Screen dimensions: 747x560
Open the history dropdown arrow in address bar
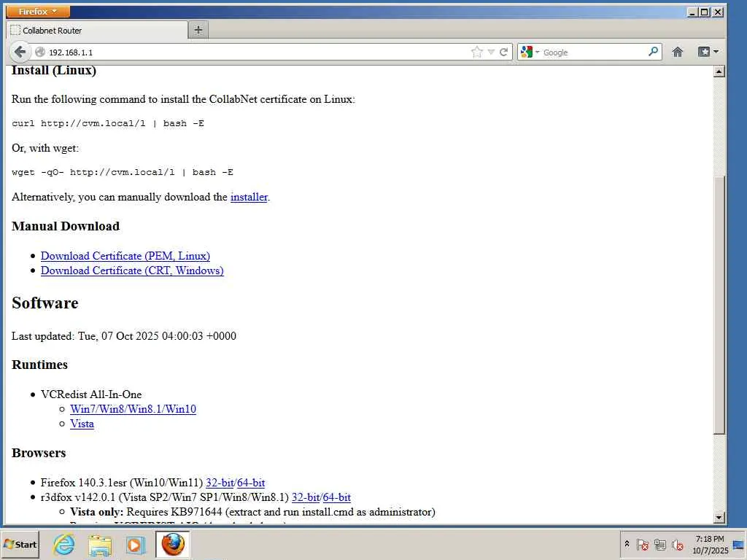pyautogui.click(x=491, y=52)
